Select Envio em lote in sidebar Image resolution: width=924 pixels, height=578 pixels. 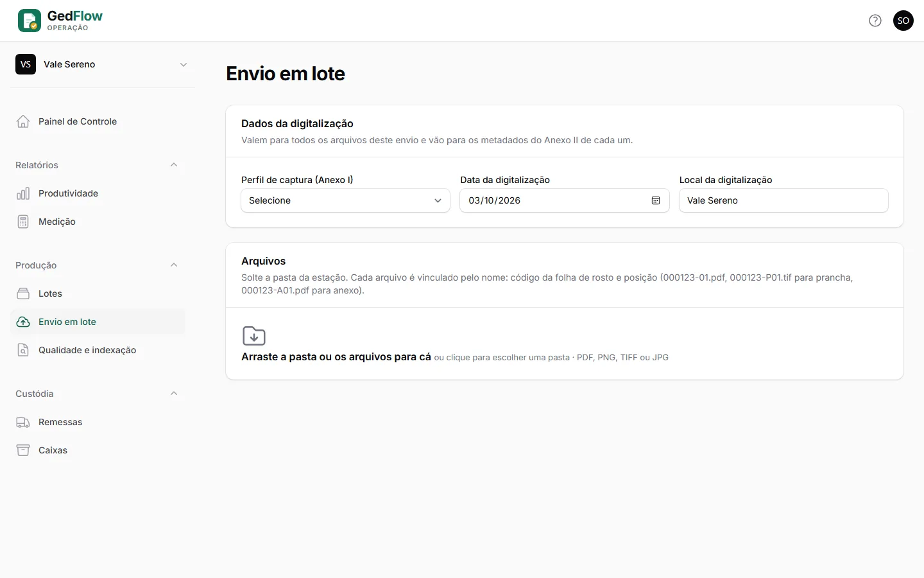98,322
